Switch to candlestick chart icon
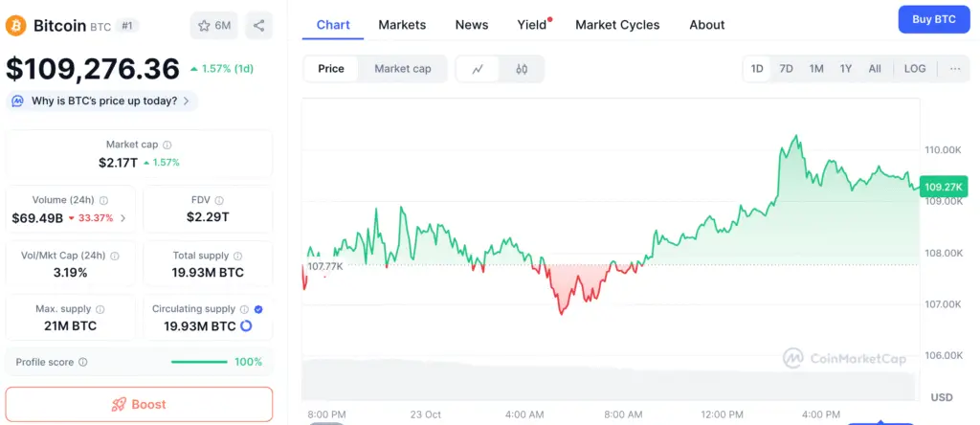Image resolution: width=980 pixels, height=425 pixels. 522,69
